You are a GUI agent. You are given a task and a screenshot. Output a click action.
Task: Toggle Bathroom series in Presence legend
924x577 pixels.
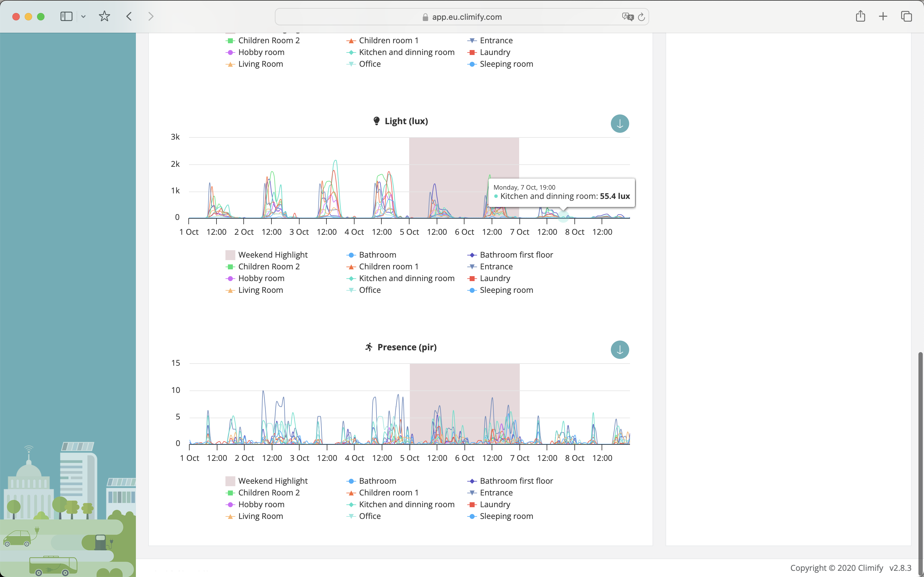[x=371, y=481]
